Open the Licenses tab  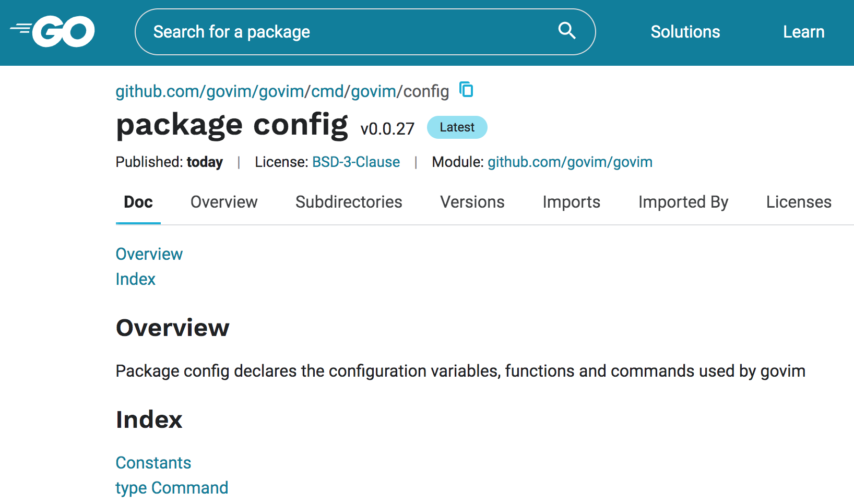click(798, 202)
